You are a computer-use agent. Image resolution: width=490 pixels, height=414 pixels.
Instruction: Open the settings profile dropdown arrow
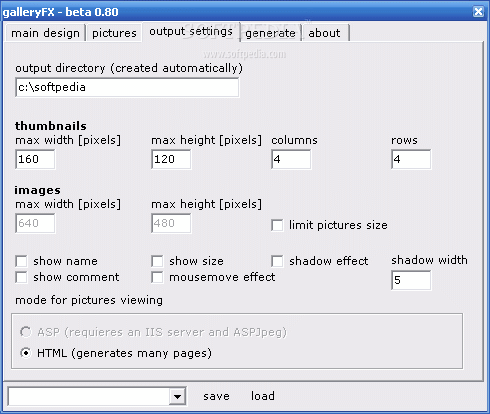[177, 396]
